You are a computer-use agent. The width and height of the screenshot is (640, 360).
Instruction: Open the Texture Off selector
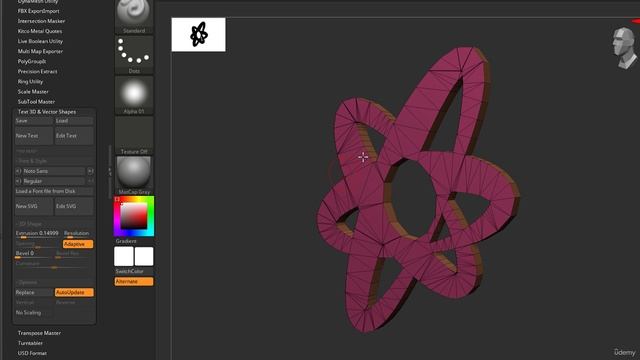click(134, 136)
